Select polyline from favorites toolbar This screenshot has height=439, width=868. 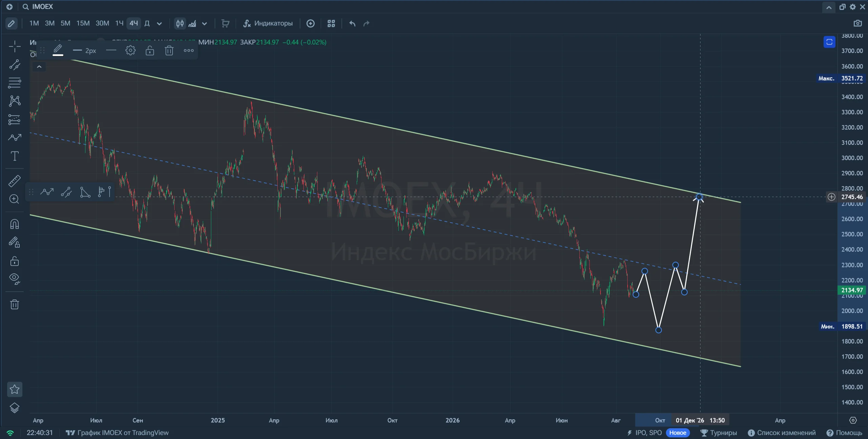(x=47, y=192)
